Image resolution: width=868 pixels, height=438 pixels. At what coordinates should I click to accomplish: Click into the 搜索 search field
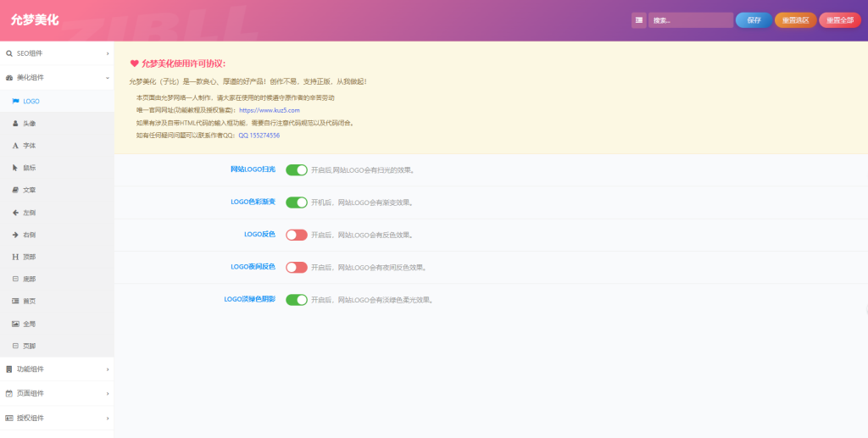click(x=691, y=20)
